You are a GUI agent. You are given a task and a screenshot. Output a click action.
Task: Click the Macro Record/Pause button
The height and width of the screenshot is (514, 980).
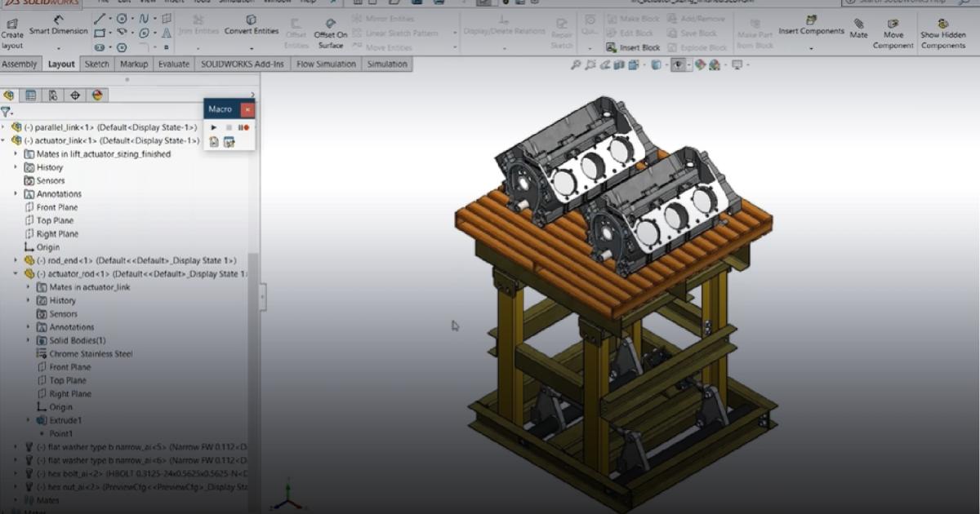[243, 127]
